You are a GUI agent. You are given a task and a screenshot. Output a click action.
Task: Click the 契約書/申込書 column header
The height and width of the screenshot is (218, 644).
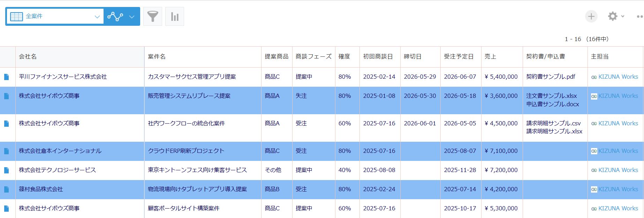click(x=555, y=57)
